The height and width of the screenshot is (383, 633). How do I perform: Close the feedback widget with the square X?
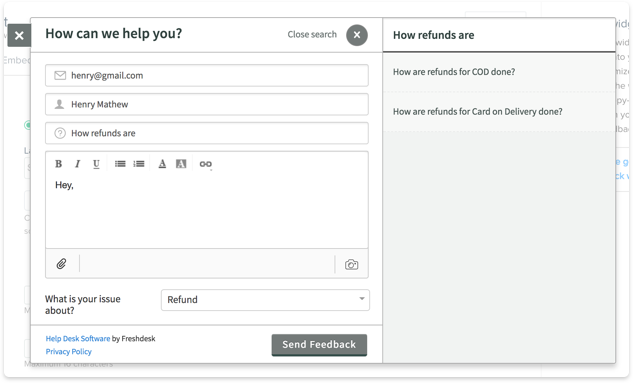(19, 36)
